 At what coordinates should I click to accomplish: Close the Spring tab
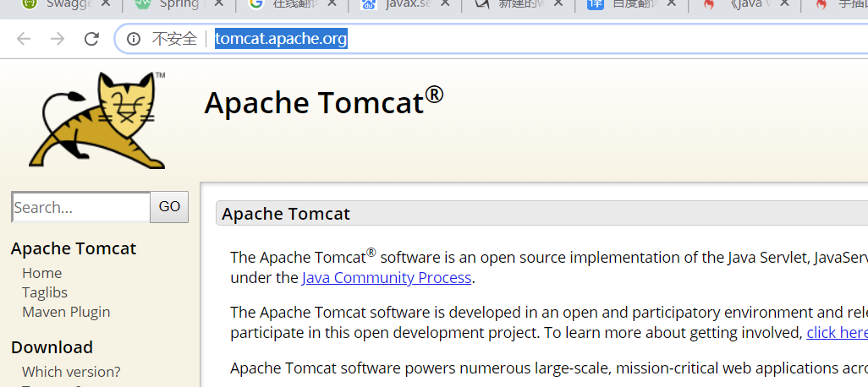[218, 3]
